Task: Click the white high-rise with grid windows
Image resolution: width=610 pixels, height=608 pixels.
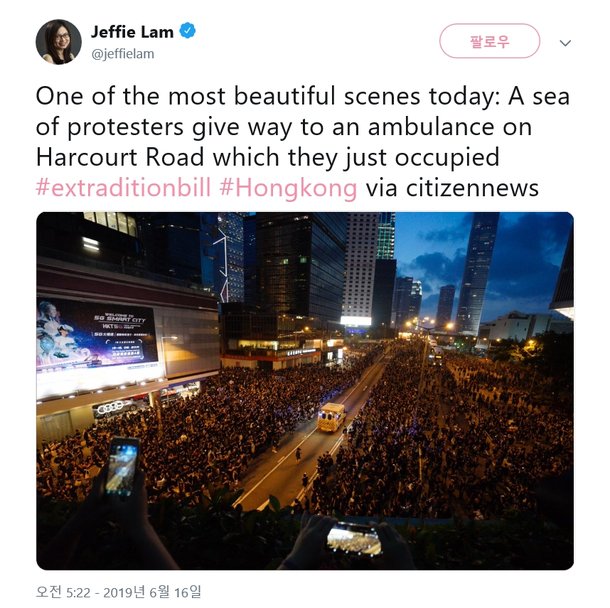Action: (x=359, y=265)
